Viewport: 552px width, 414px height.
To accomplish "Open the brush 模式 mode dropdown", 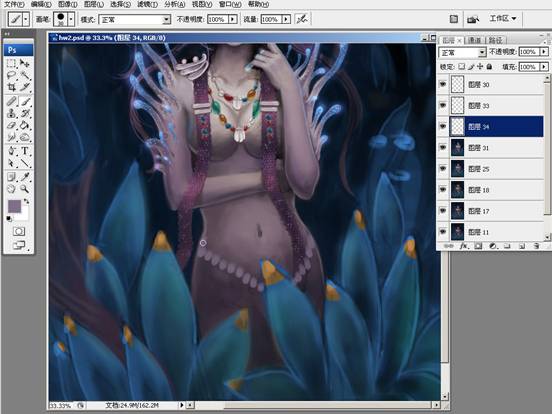I will (135, 19).
